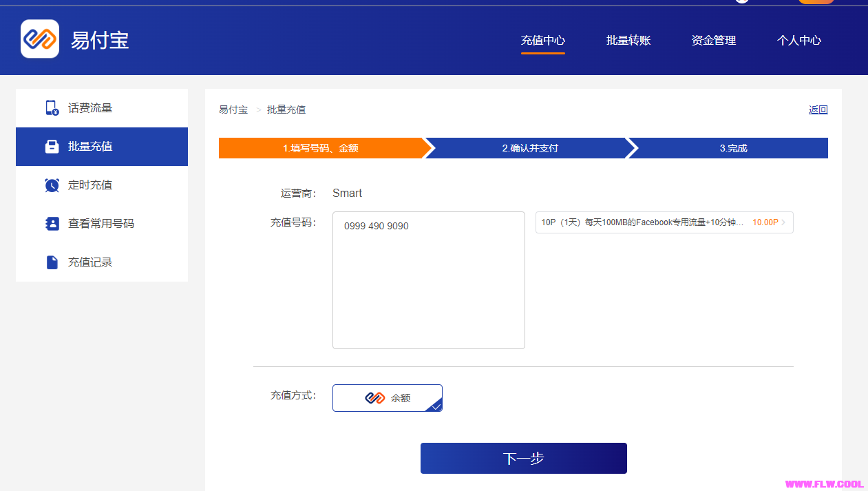Click the 易付宝 breadcrumb link
The height and width of the screenshot is (491, 868).
pos(233,109)
